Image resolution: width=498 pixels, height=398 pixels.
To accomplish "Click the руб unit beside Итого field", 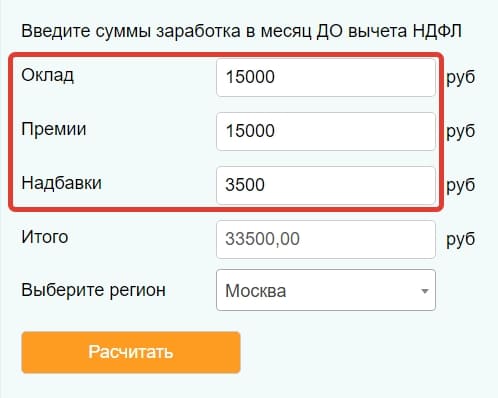I will (x=461, y=240).
